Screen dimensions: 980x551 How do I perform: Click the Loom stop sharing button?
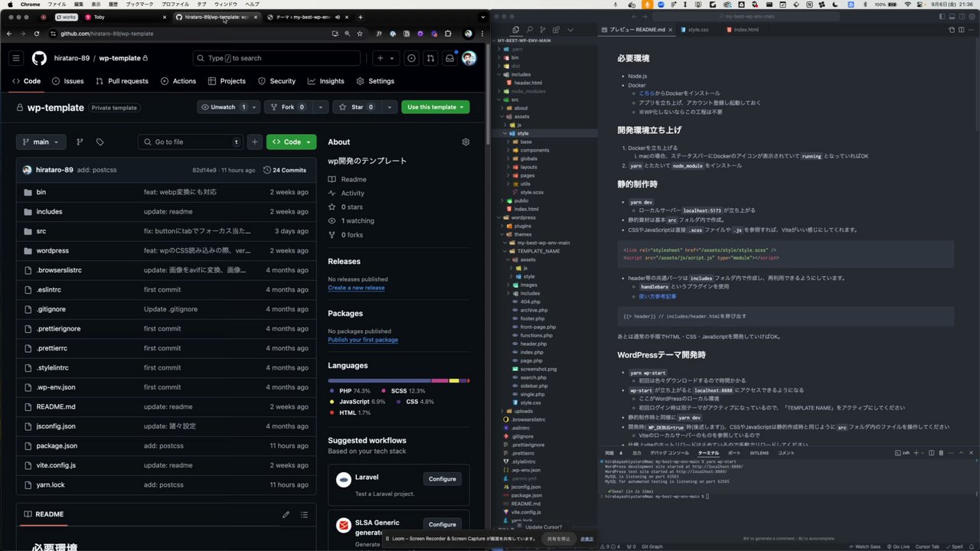tap(558, 539)
